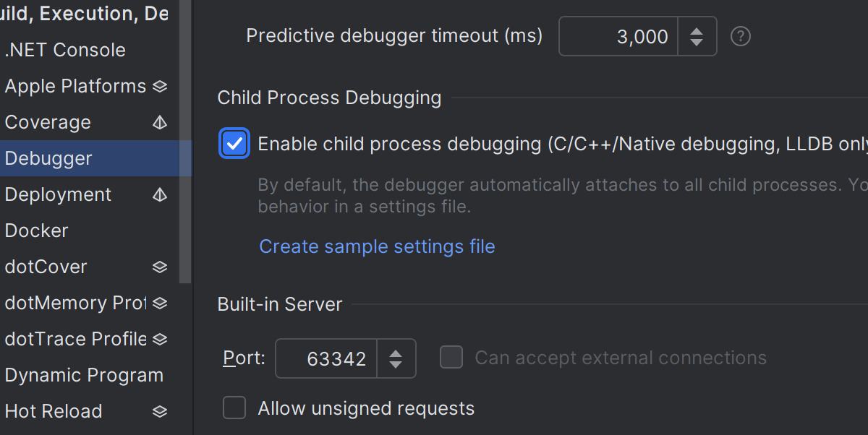868x435 pixels.
Task: Click layered icon next to Apple Platforms
Action: tap(160, 87)
